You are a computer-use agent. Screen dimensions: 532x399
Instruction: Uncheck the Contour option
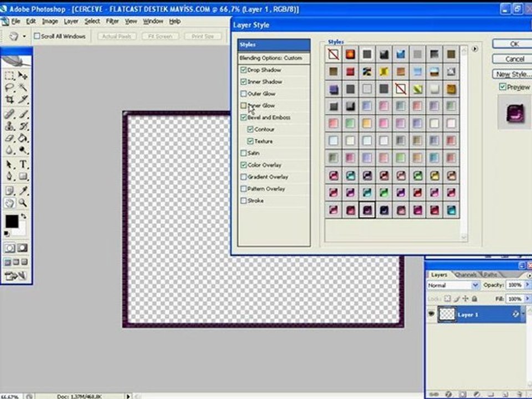[x=250, y=129]
